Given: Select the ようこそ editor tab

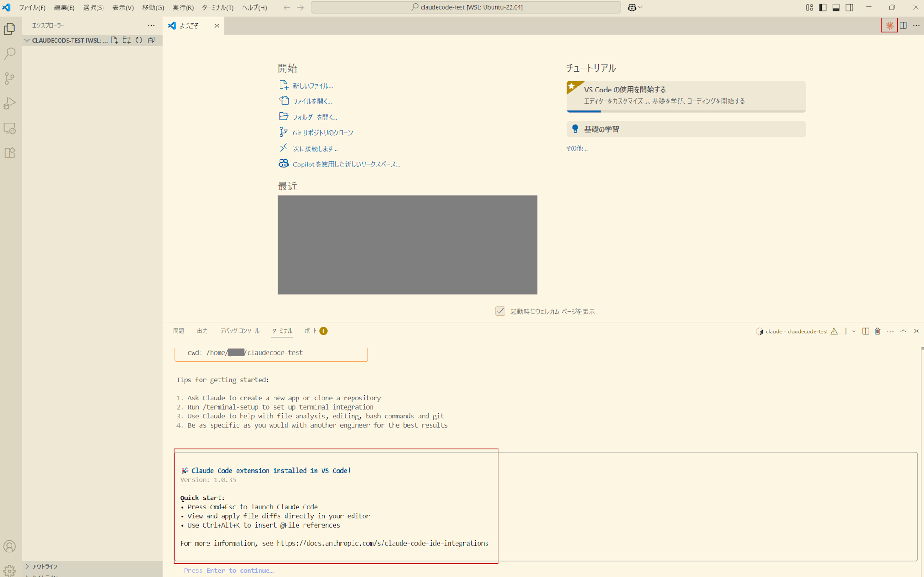Looking at the screenshot, I should click(x=188, y=25).
